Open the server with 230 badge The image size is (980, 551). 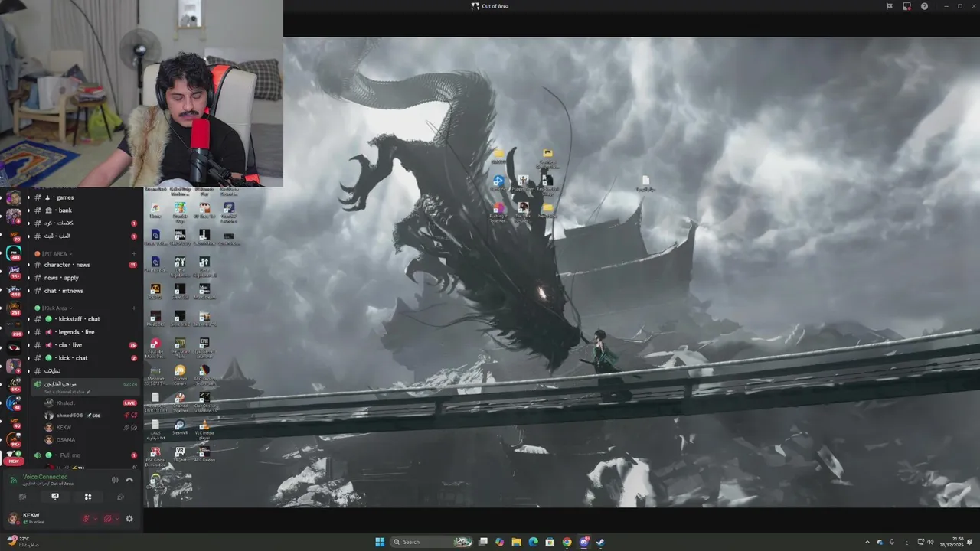coord(14,328)
